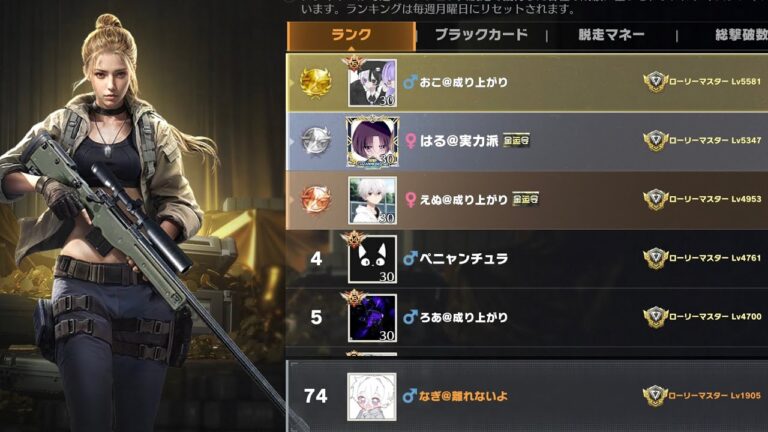Open avatar of はる@実力派
The image size is (768, 432).
(372, 142)
